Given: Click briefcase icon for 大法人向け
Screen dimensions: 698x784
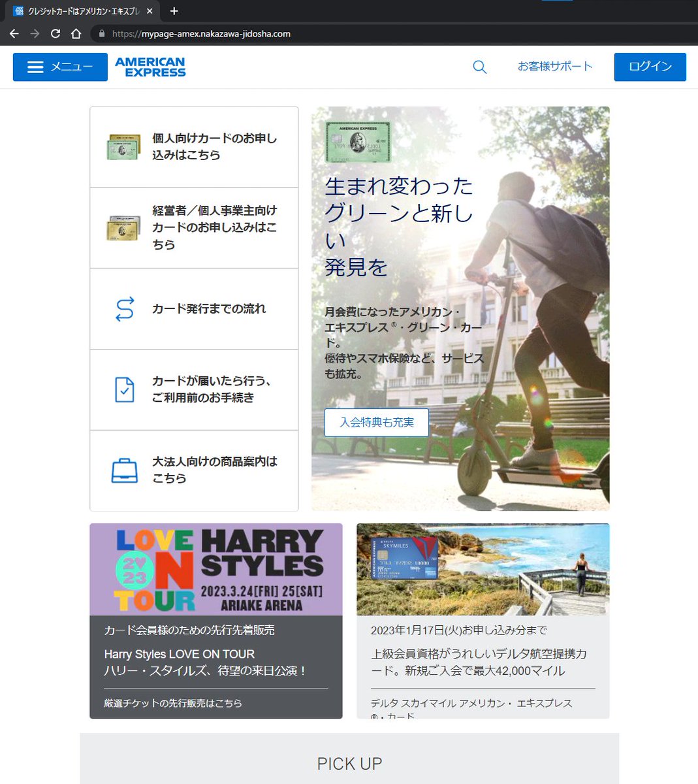Looking at the screenshot, I should coord(124,470).
